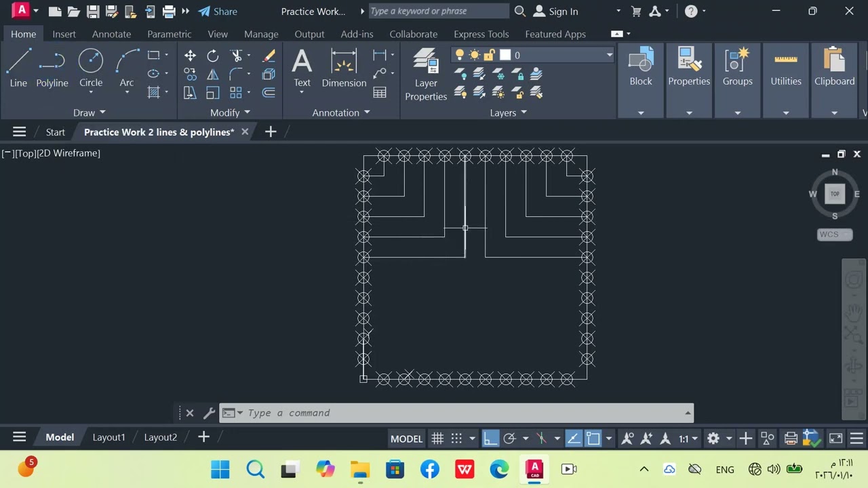
Task: Expand the Modify panel dropdown
Action: (x=231, y=113)
